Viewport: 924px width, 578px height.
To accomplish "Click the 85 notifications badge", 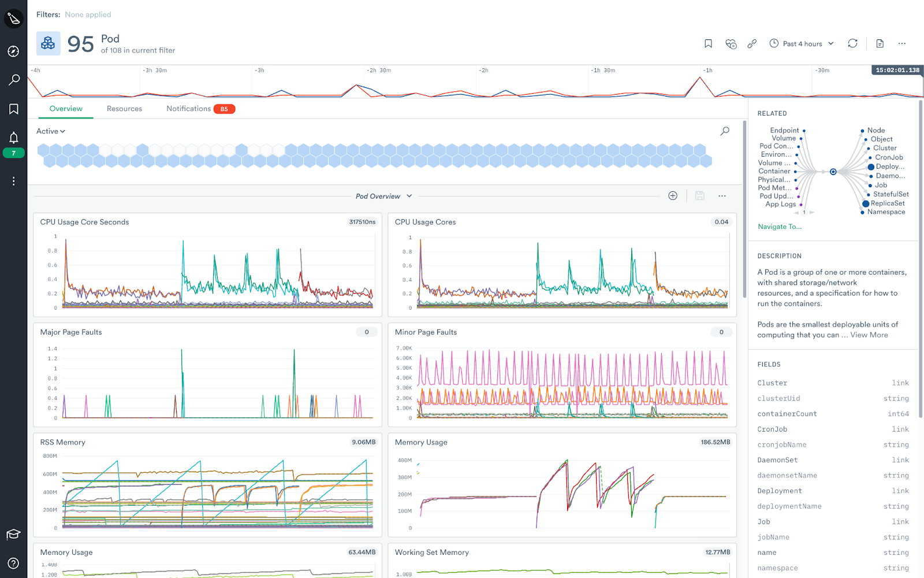I will point(224,109).
